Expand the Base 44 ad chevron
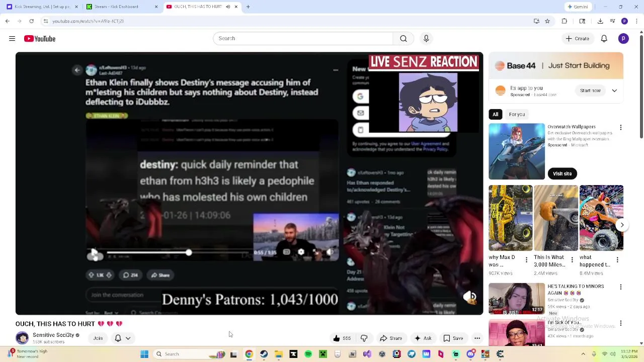 click(614, 90)
